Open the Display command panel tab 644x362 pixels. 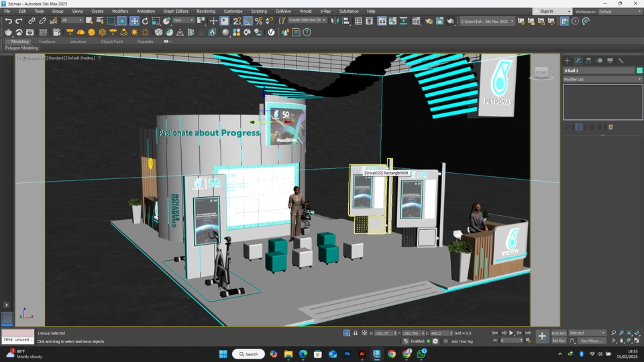[x=610, y=60]
